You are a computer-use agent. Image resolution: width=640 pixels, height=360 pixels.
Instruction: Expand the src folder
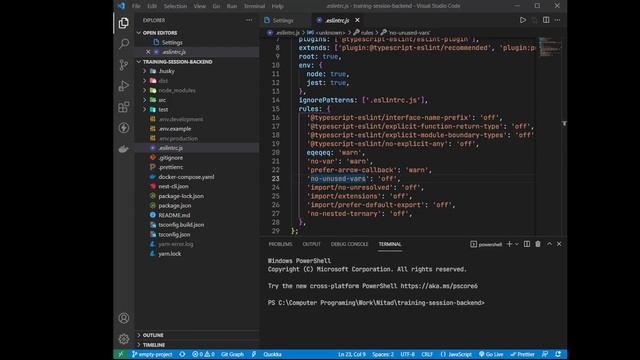pyautogui.click(x=144, y=100)
